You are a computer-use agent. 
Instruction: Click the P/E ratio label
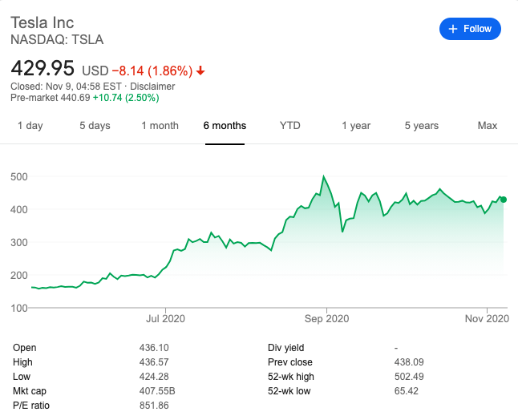(31, 406)
